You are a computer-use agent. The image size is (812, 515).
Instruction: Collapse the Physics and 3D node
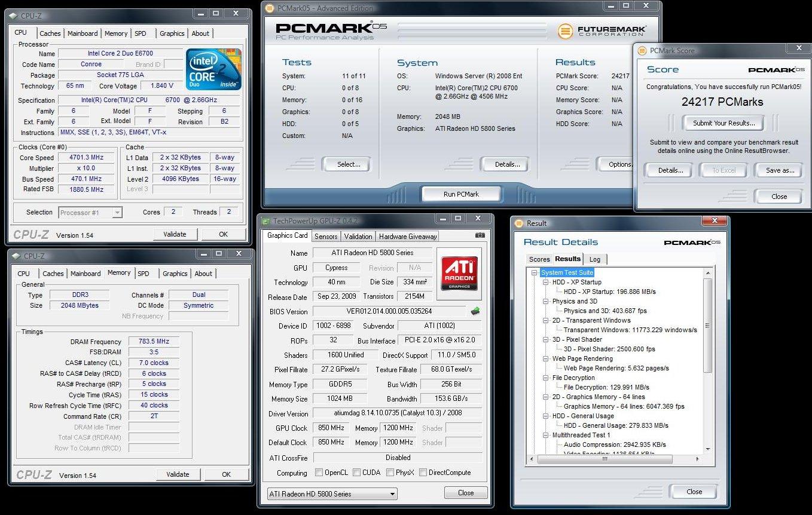[546, 301]
